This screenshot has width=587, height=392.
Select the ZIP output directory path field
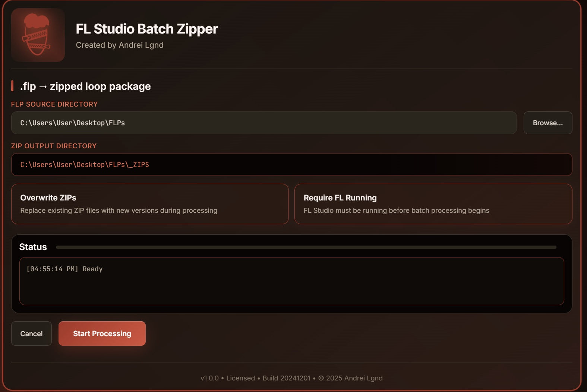pyautogui.click(x=291, y=165)
